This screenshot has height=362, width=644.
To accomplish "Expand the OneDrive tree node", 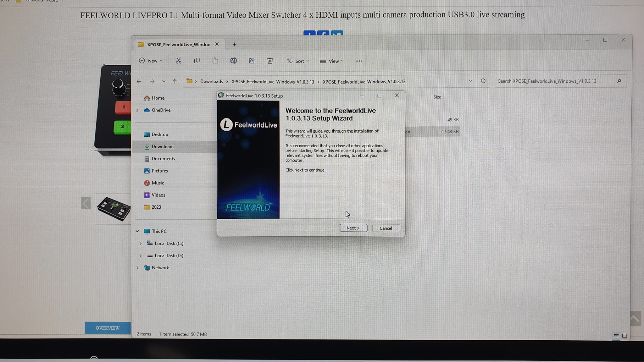I will pos(137,110).
